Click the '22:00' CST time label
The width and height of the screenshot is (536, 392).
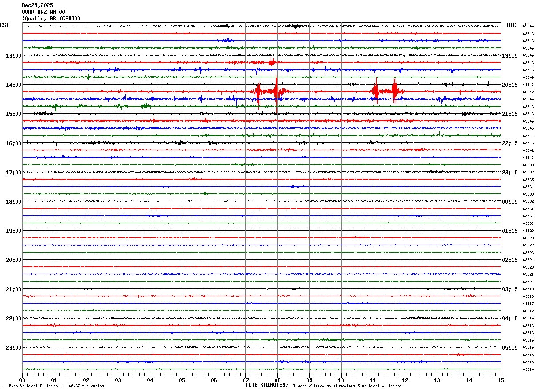(13, 319)
